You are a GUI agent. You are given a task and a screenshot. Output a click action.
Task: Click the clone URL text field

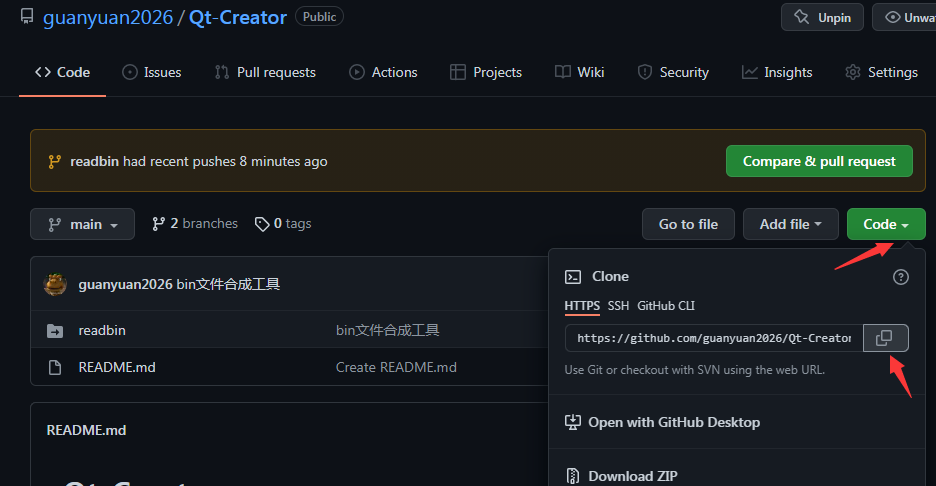714,338
